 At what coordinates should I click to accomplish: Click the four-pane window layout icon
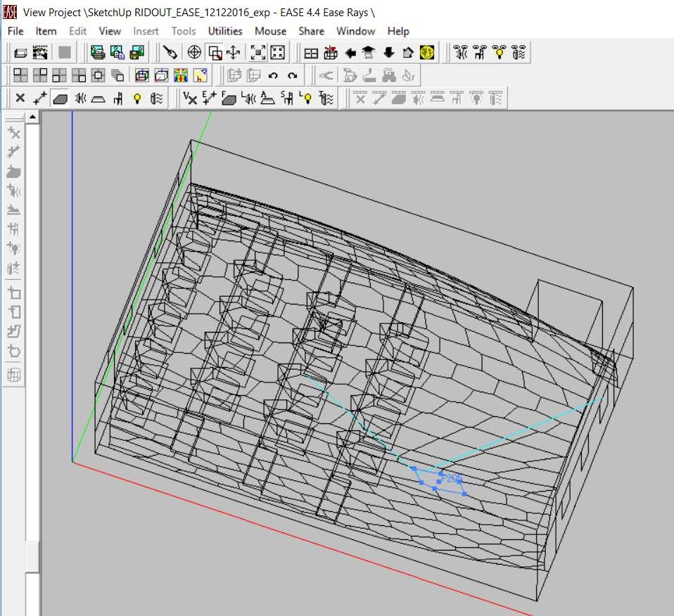pyautogui.click(x=311, y=53)
